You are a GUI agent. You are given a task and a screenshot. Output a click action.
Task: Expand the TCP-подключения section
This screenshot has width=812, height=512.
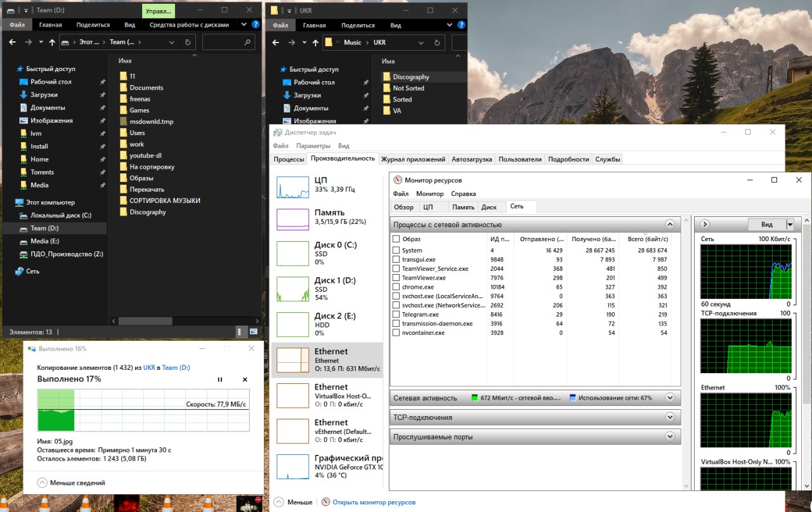click(x=669, y=417)
